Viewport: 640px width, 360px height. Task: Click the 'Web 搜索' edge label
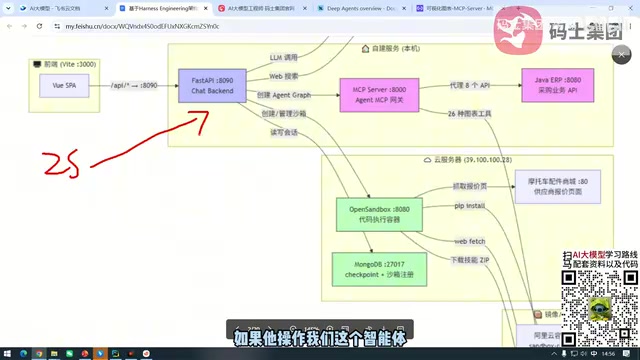pos(283,76)
